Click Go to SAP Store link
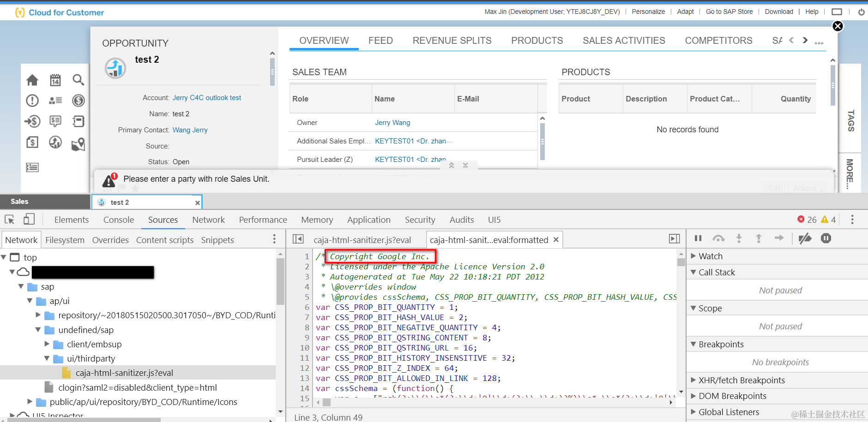Screen dimensions: 868x422 click(729, 12)
